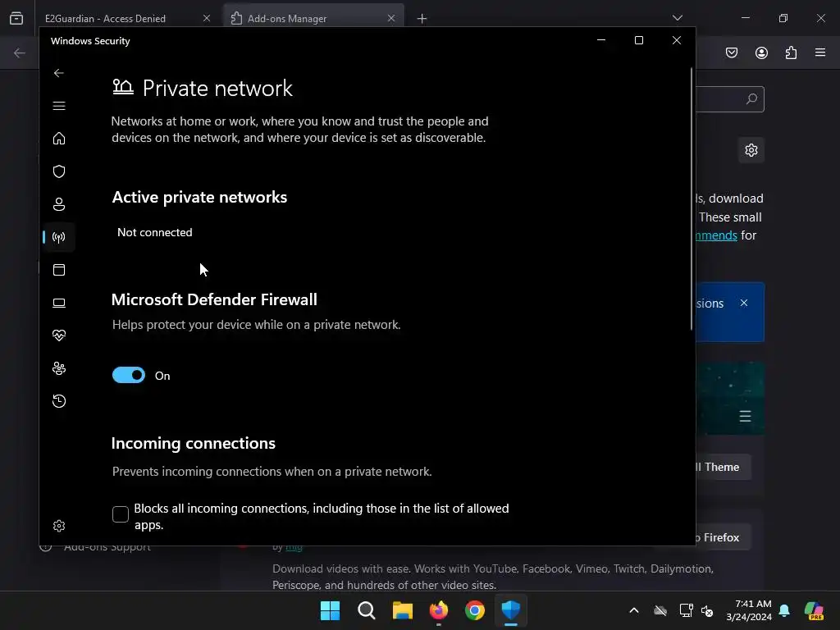This screenshot has width=840, height=630.
Task: Open Windows Security settings gear
Action: click(x=59, y=526)
